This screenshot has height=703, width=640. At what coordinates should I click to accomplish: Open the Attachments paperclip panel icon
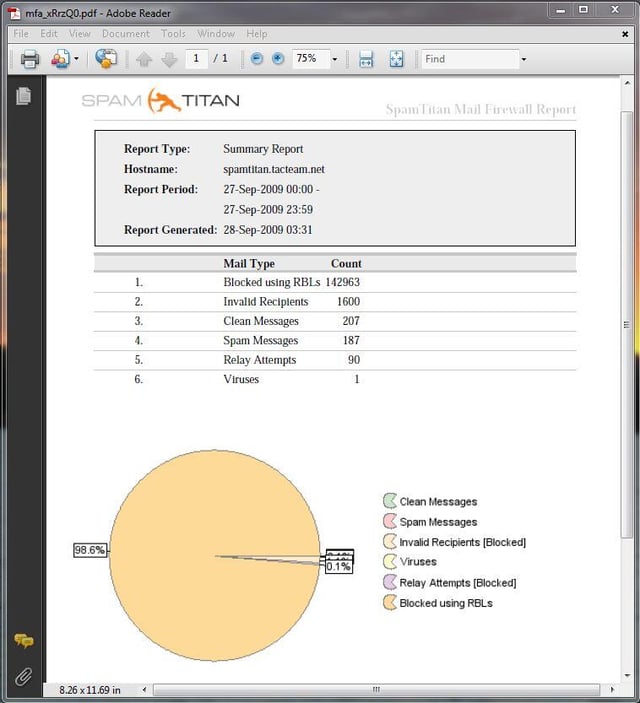click(24, 677)
